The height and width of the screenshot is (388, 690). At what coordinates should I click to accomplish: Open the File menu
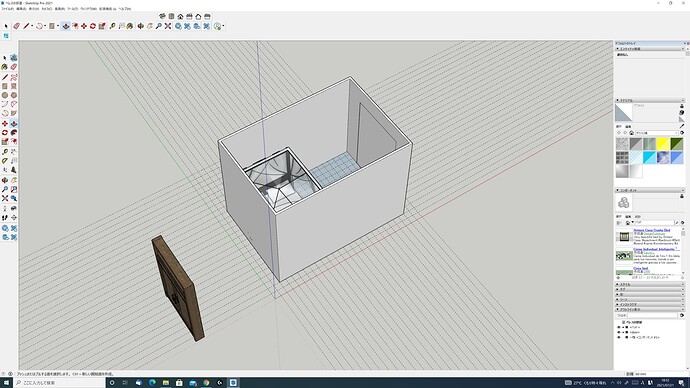[x=7, y=9]
